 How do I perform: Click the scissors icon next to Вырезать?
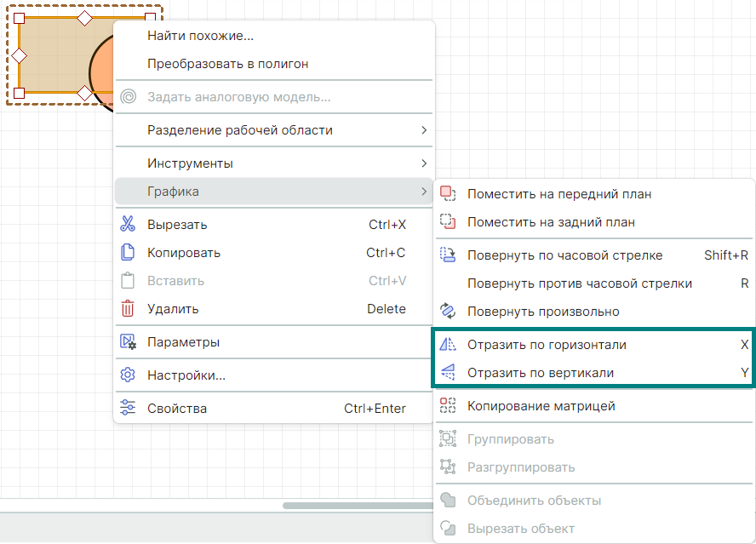128,225
